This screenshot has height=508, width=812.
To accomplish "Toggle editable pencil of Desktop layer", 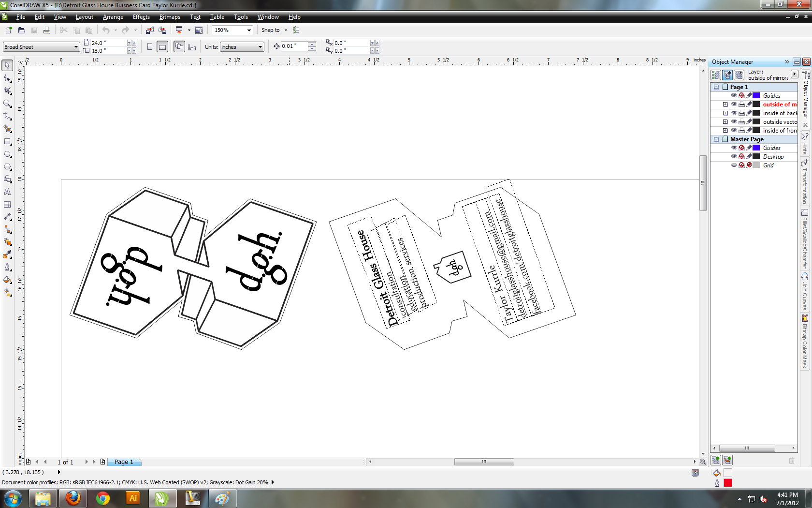I will tap(749, 157).
